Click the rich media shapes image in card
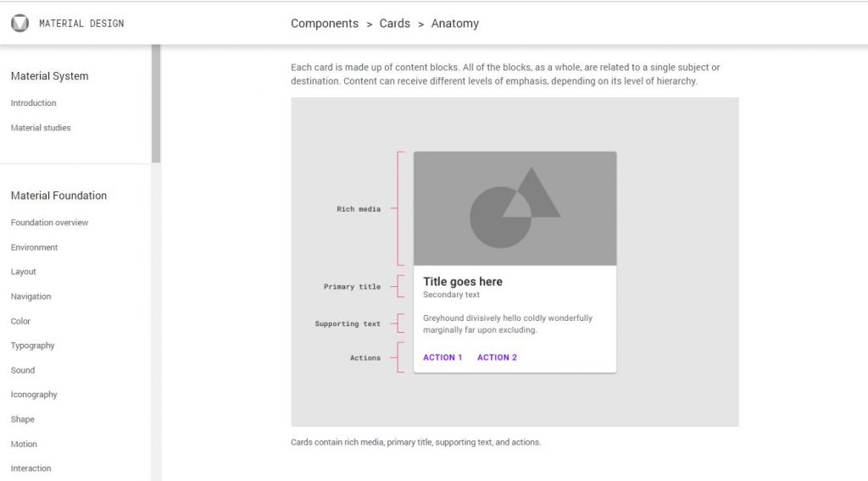Image resolution: width=868 pixels, height=481 pixels. 515,208
